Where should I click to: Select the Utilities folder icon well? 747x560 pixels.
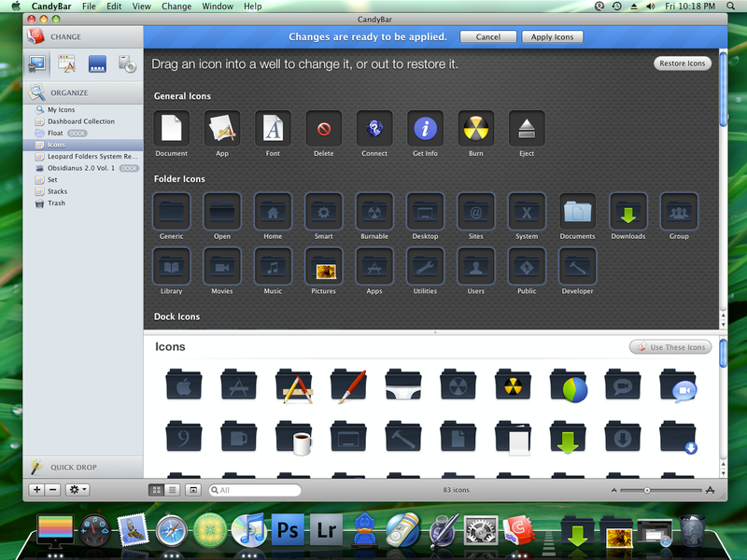pyautogui.click(x=426, y=266)
